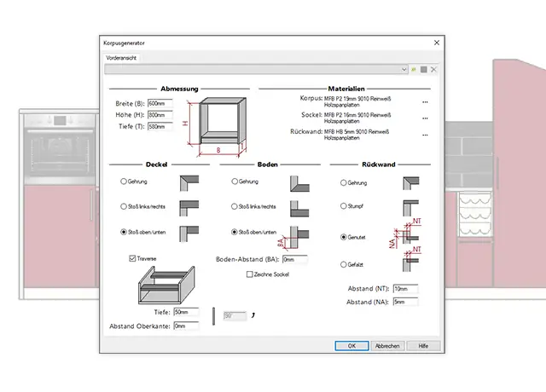This screenshot has height=392, width=546.
Task: Switch to the Vorderansicht tab
Action: tap(121, 57)
